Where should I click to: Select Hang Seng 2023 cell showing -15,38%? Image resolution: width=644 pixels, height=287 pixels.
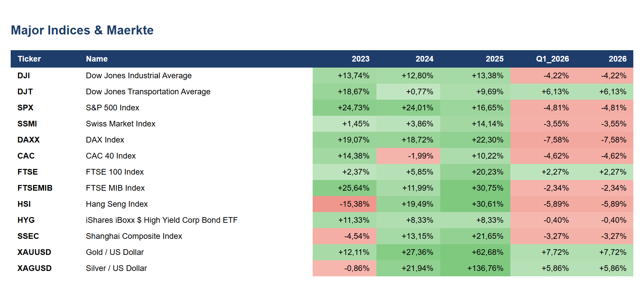(x=344, y=204)
